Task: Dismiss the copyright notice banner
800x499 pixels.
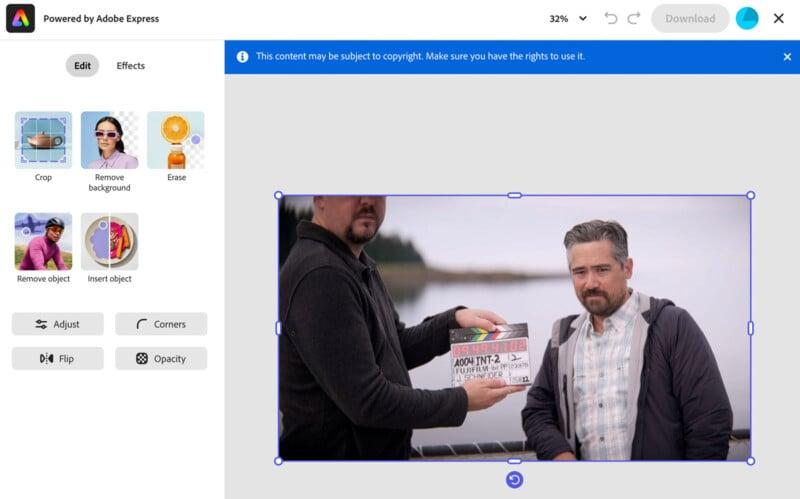Action: 786,57
